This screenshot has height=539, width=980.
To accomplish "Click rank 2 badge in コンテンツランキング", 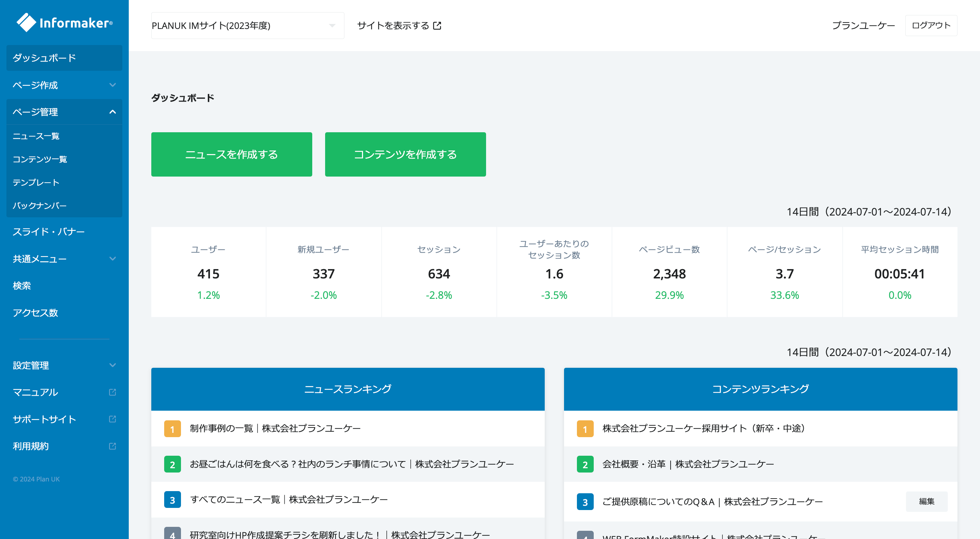I will pos(585,464).
